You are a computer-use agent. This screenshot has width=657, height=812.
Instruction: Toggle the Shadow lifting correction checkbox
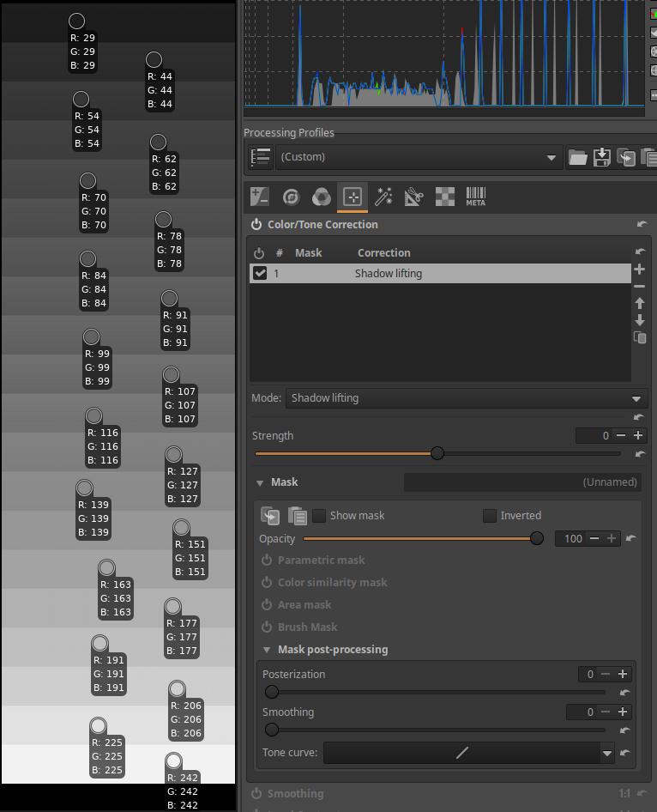coord(260,274)
